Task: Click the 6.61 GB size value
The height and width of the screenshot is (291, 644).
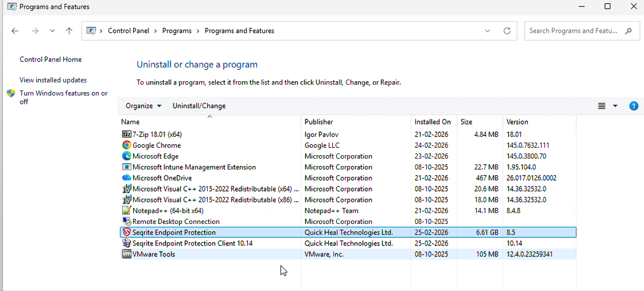Action: coord(487,232)
